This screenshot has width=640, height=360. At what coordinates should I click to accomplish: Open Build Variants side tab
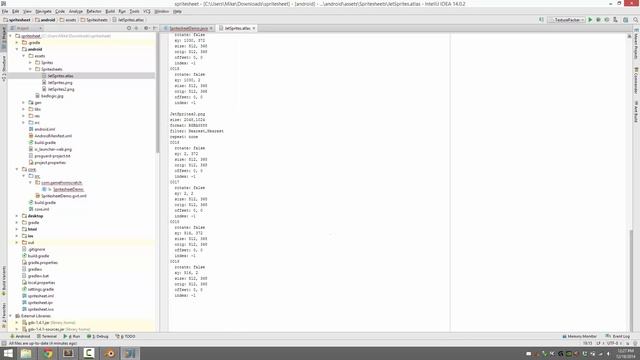4,281
